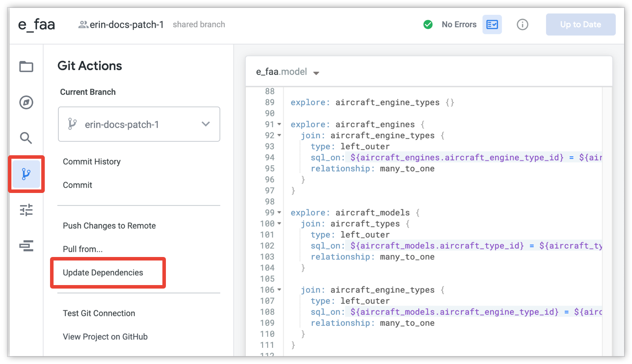Screen dimensions: 632x364
Task: Choose Push Changes to Remote
Action: coord(109,226)
